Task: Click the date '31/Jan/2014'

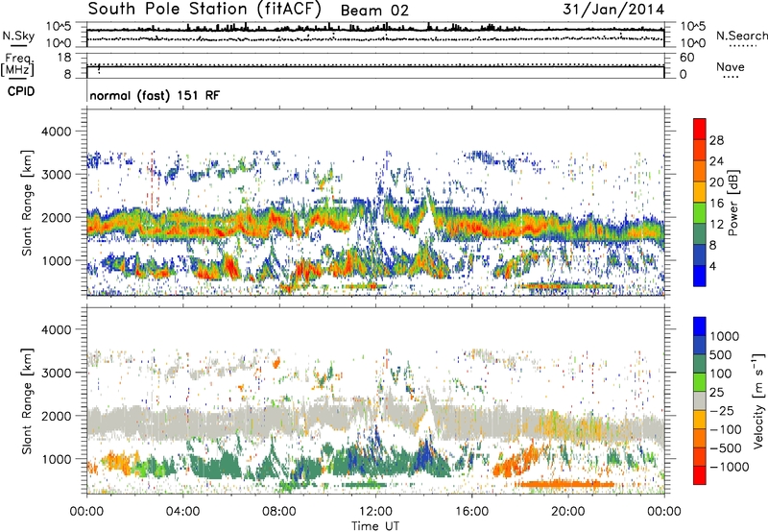Action: pyautogui.click(x=613, y=10)
